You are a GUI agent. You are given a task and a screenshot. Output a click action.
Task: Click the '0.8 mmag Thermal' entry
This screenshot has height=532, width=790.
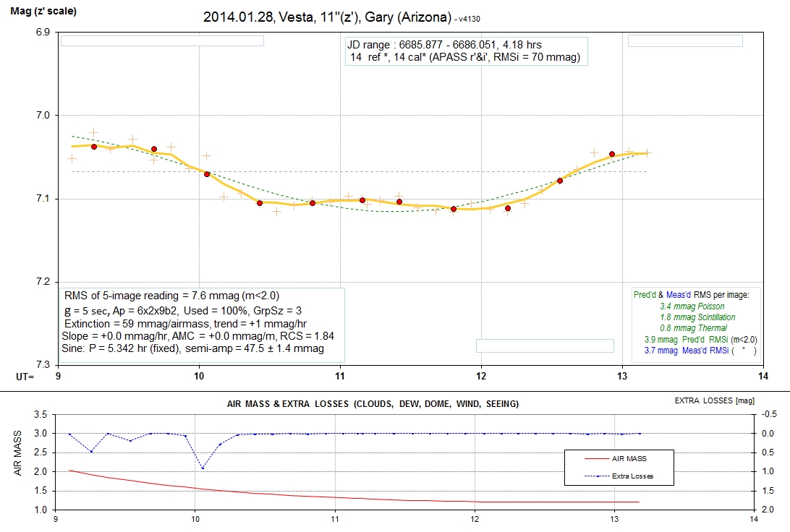(693, 327)
